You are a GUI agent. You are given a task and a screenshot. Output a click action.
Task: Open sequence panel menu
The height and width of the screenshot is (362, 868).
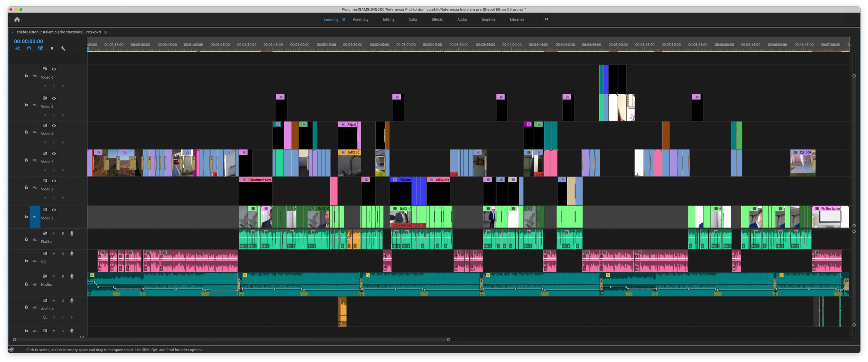(106, 32)
